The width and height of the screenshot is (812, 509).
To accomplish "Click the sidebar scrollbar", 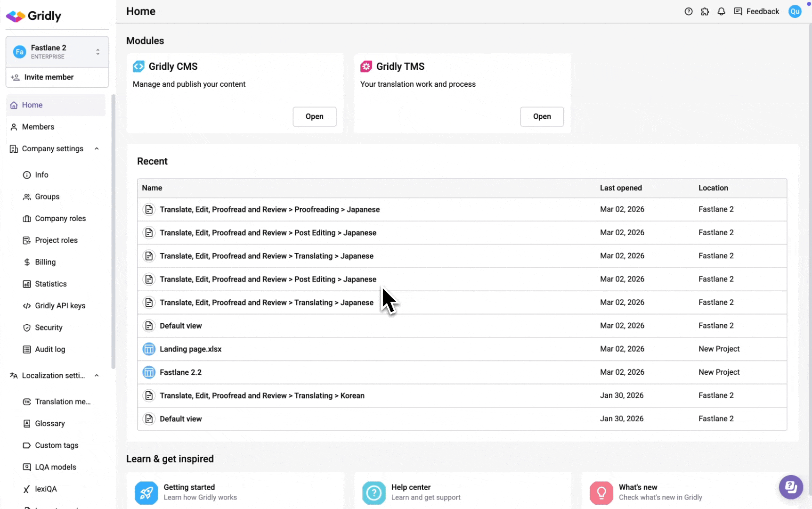I will [x=113, y=231].
